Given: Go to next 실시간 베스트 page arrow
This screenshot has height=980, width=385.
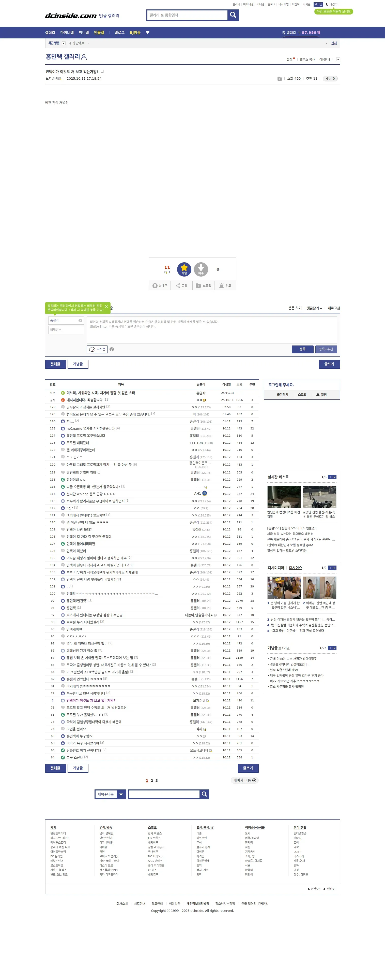Looking at the screenshot, I should (x=334, y=477).
